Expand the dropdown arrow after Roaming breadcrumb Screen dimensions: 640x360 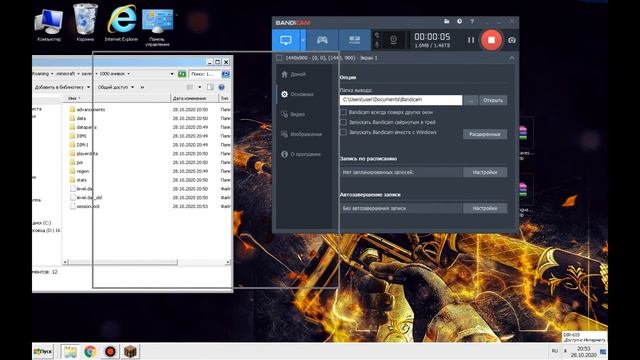(x=52, y=74)
